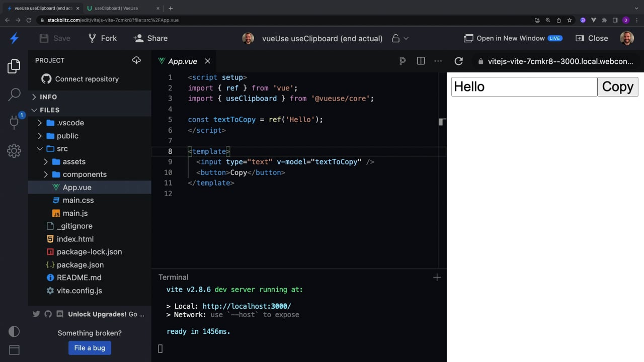Open the Search sidebar icon

tap(14, 94)
